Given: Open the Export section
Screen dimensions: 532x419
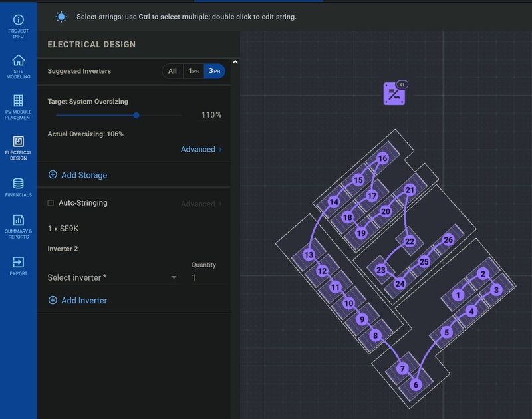Looking at the screenshot, I should click(x=19, y=266).
